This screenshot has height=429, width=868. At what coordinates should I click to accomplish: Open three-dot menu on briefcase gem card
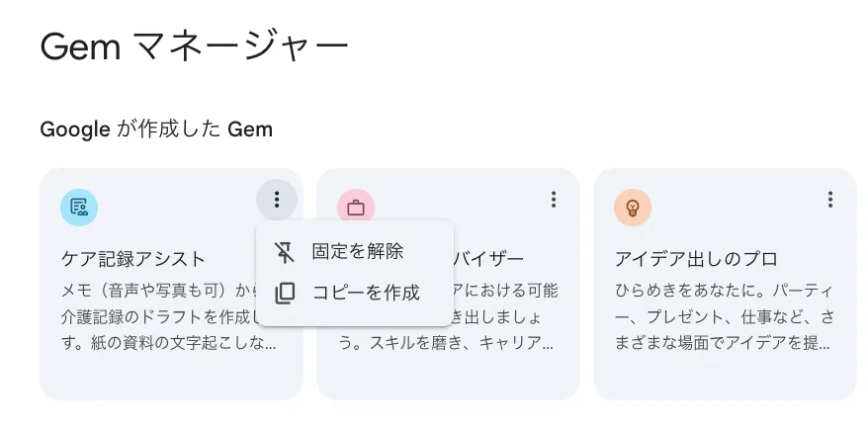tap(554, 200)
